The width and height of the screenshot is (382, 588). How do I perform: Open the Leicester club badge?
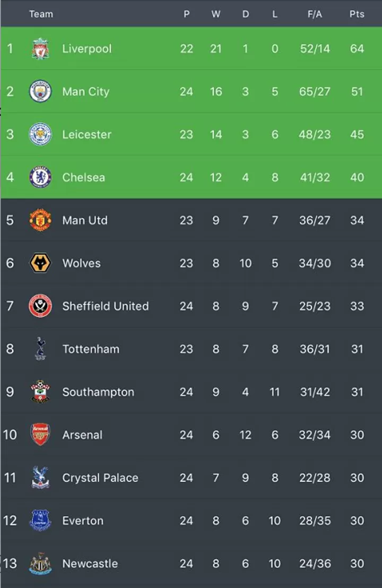(x=40, y=134)
